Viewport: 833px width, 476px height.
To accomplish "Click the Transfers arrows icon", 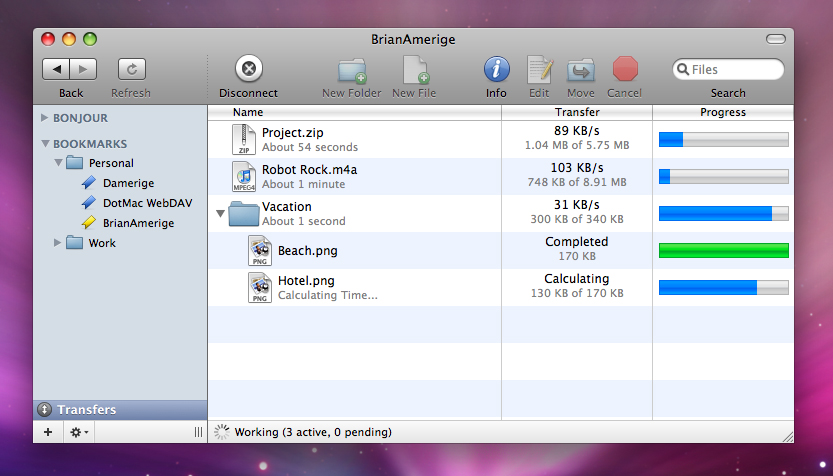I will [45, 410].
